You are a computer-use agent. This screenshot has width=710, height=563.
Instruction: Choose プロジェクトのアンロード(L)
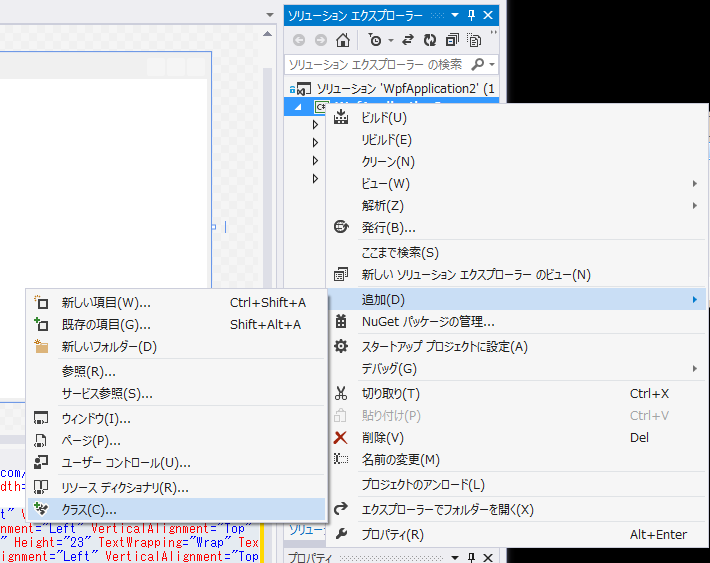(x=517, y=485)
